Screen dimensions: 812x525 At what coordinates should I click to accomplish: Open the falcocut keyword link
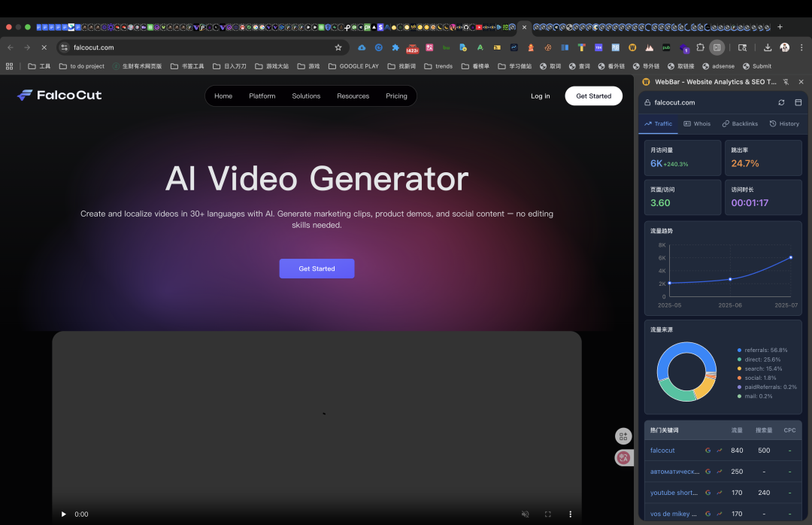(662, 451)
